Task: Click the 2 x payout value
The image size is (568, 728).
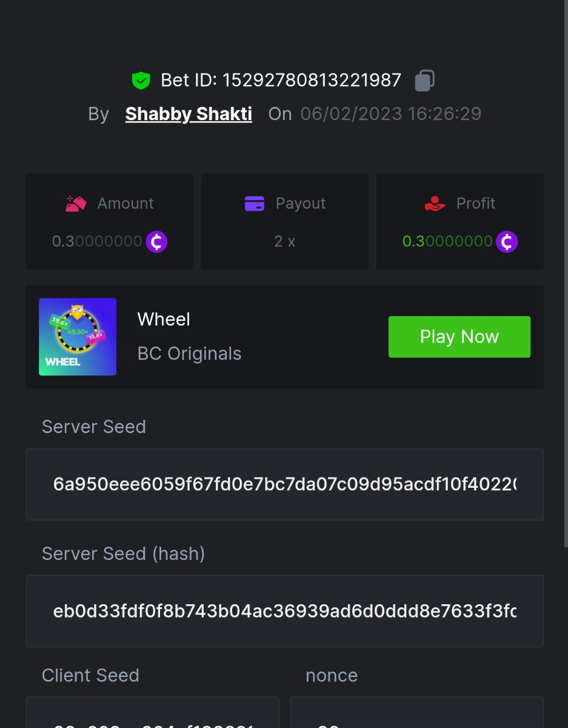Action: click(284, 241)
